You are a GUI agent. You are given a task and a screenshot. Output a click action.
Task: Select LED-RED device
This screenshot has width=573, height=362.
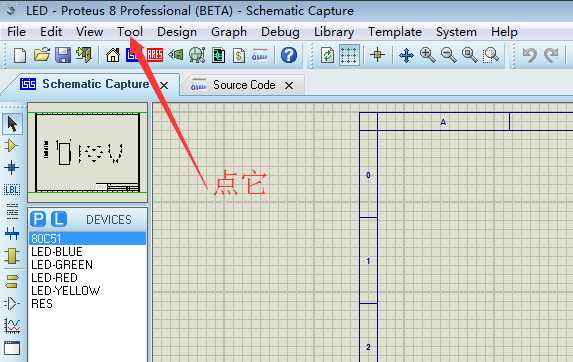pyautogui.click(x=54, y=278)
